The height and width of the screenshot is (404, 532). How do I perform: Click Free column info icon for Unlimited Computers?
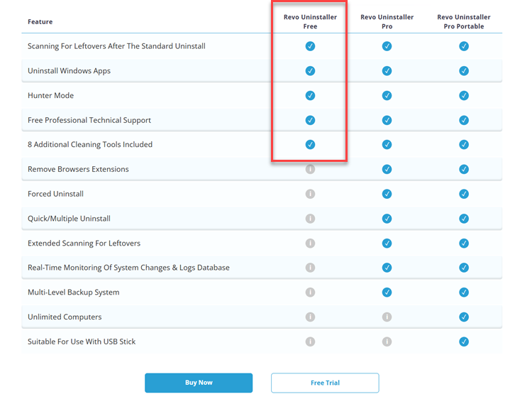click(x=310, y=317)
